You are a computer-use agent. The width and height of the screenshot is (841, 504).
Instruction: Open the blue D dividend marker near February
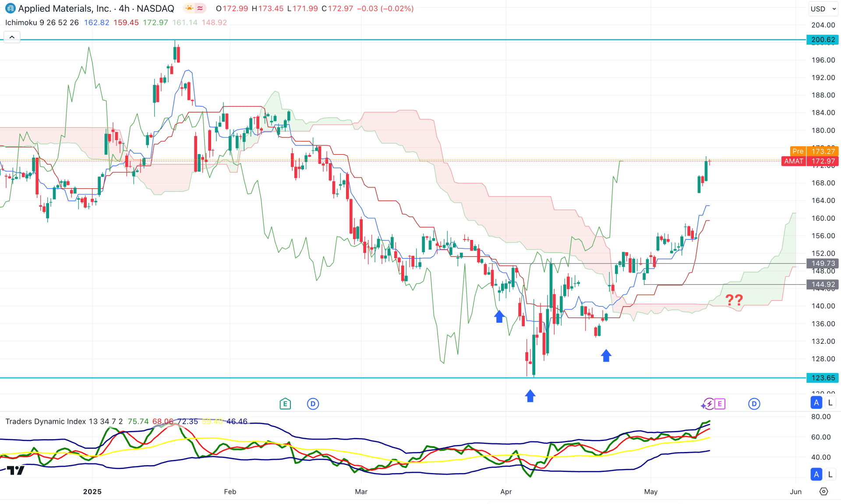[x=313, y=404]
